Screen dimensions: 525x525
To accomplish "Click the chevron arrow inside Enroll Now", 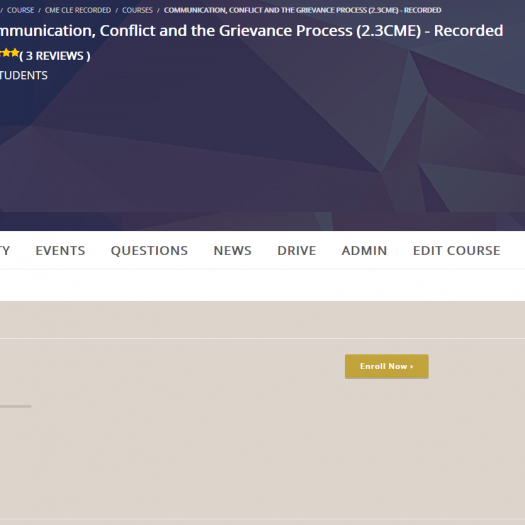I will [x=411, y=367].
